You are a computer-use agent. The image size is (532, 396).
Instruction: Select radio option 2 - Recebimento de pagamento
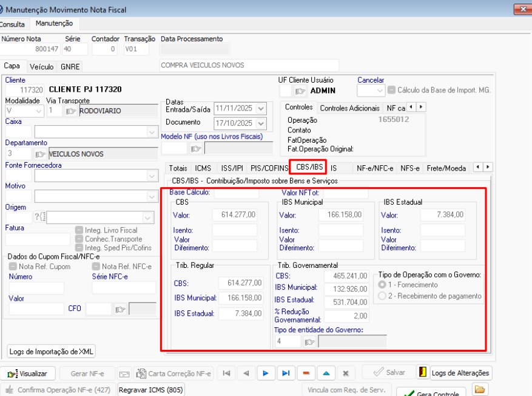[382, 296]
